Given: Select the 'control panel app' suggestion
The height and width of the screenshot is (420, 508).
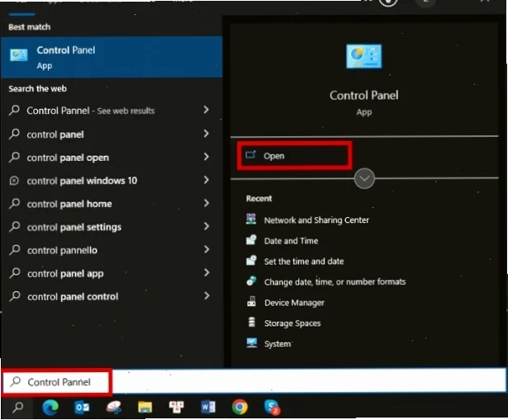Looking at the screenshot, I should tap(112, 274).
